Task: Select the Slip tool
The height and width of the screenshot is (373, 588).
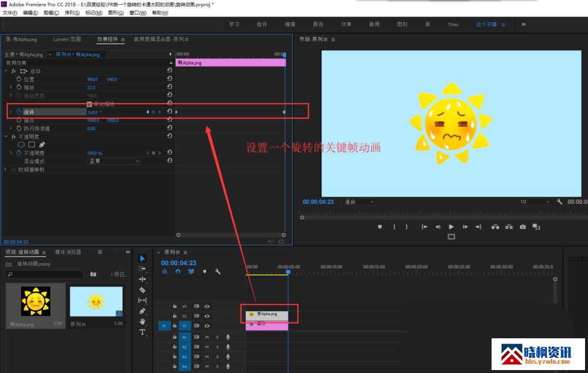Action: click(142, 300)
